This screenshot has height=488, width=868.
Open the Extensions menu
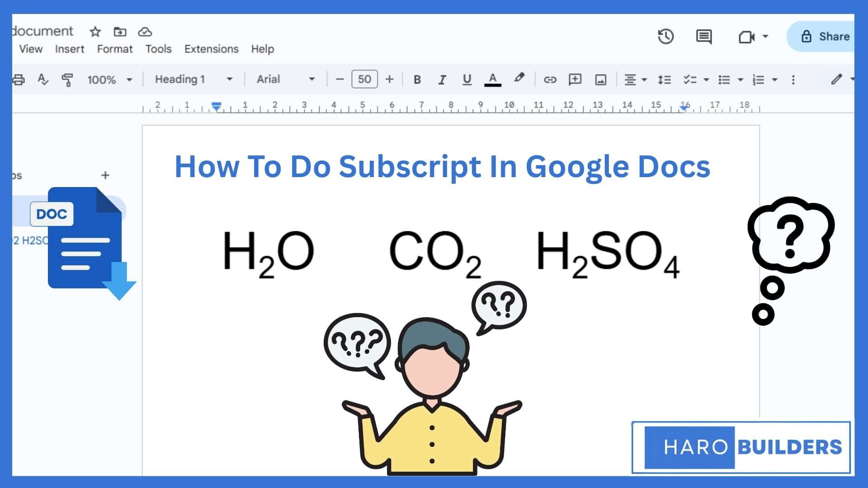pos(211,49)
